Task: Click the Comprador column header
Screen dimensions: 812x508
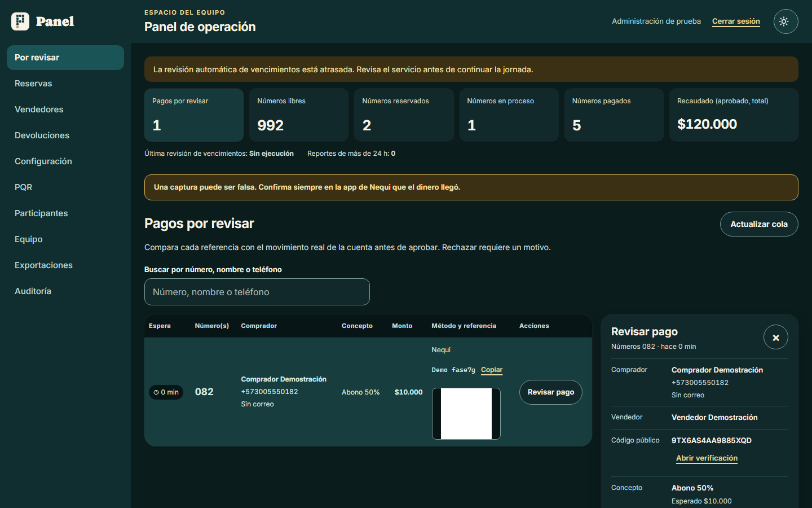Action: tap(259, 326)
